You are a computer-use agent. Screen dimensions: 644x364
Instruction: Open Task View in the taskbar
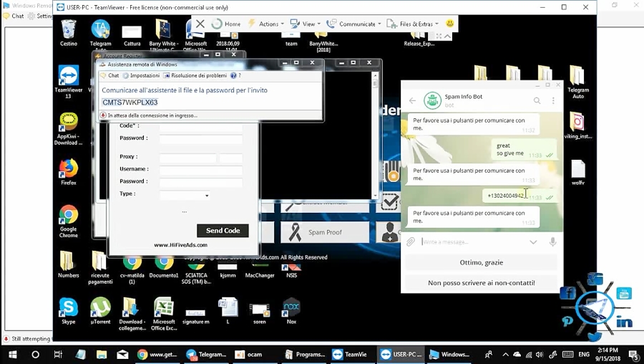[58, 355]
